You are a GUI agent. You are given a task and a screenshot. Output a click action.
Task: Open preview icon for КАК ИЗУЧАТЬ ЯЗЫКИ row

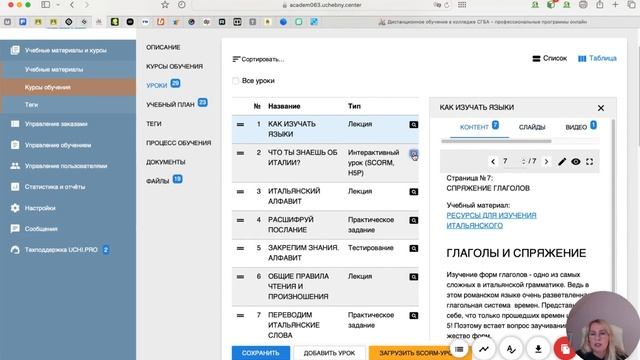coord(413,124)
